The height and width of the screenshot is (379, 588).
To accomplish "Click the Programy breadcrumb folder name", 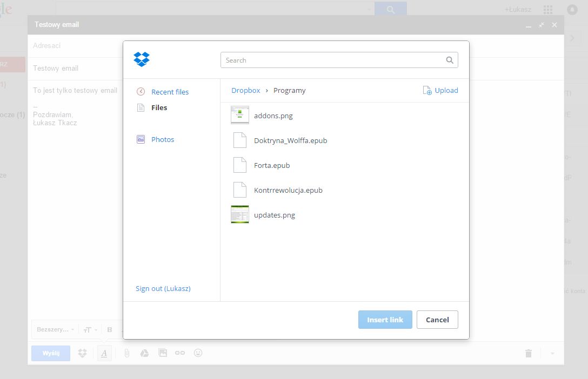I will pos(290,90).
